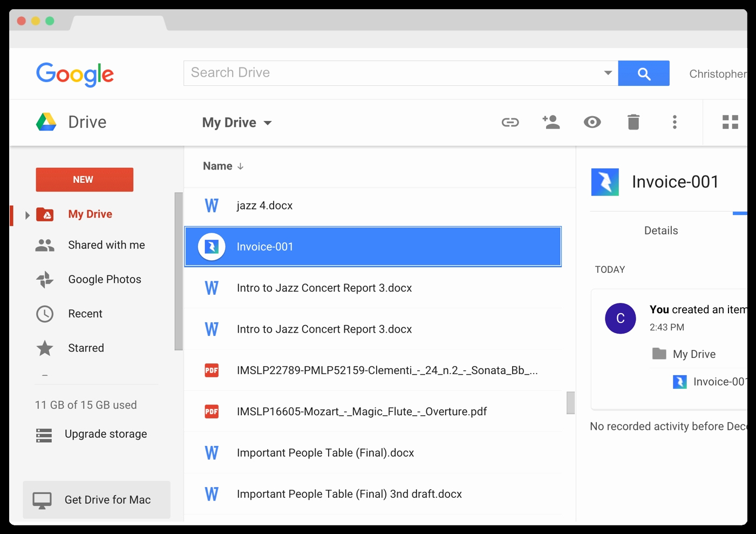
Task: Click the 11 GB of 15 GB used text
Action: [x=86, y=405]
